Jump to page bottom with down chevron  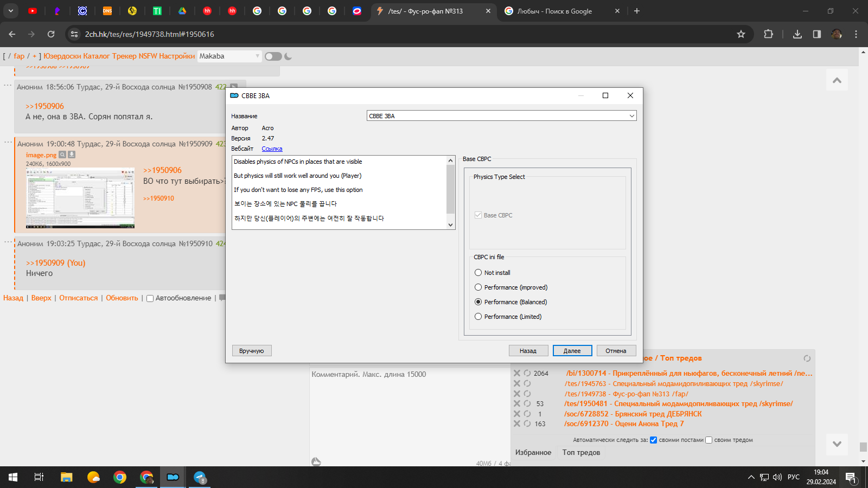[837, 444]
